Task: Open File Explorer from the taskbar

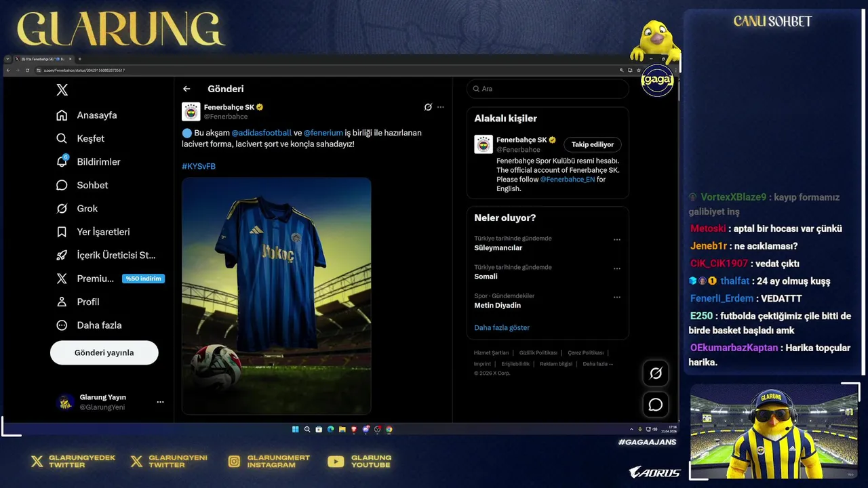Action: 342,429
